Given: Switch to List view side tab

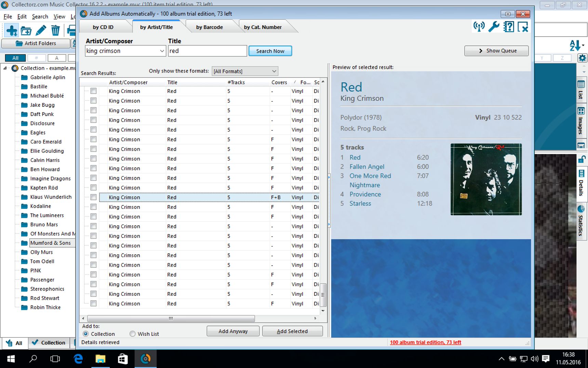Looking at the screenshot, I should click(x=581, y=90).
